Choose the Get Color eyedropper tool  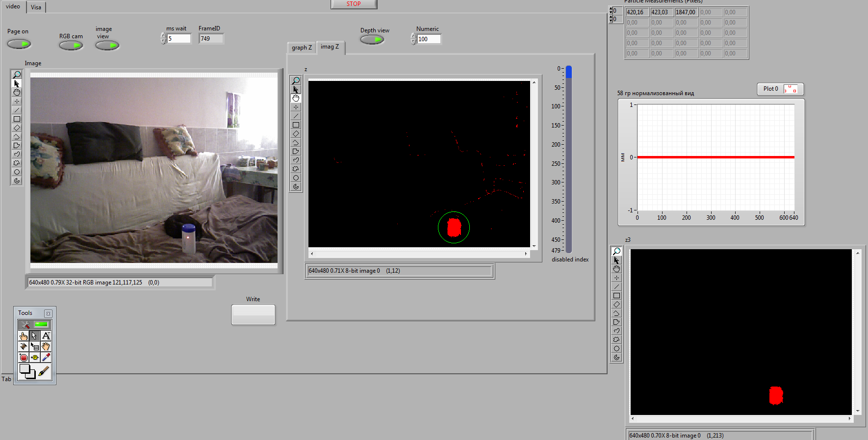point(46,358)
